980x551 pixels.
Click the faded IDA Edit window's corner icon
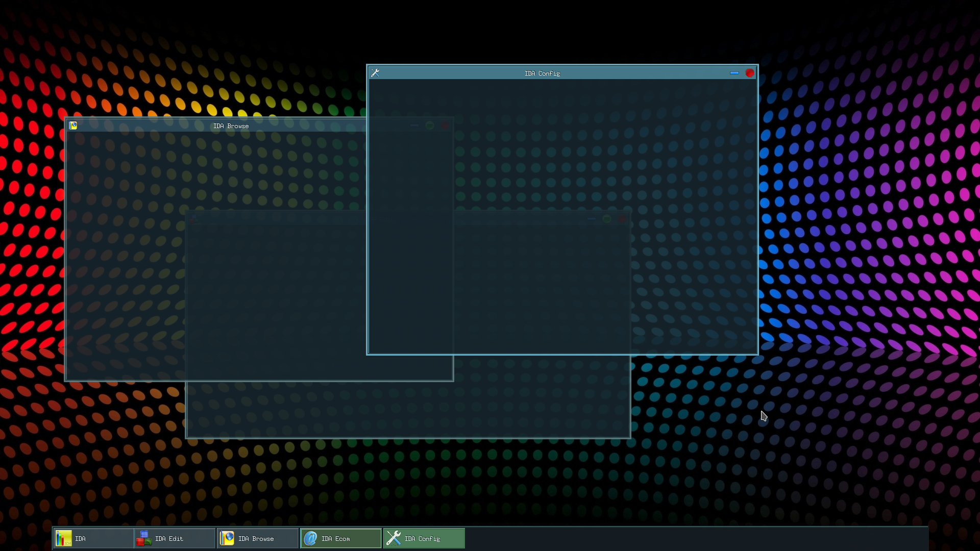(194, 219)
